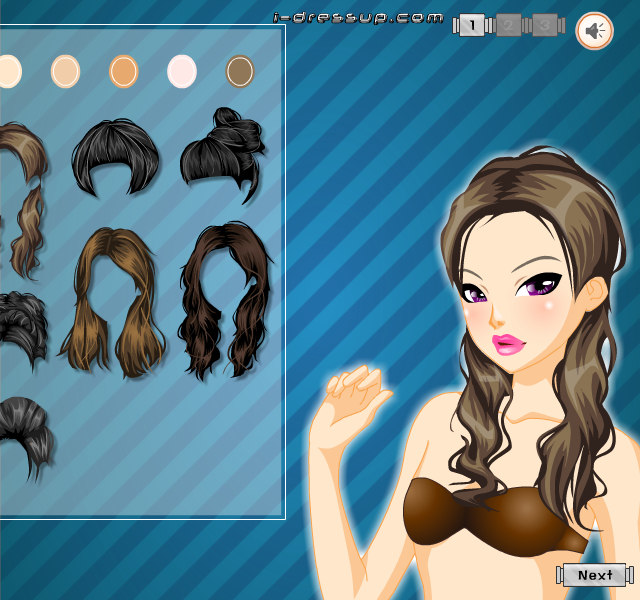Pick the short black curly hairstyle
The width and height of the screenshot is (640, 600).
click(x=22, y=330)
